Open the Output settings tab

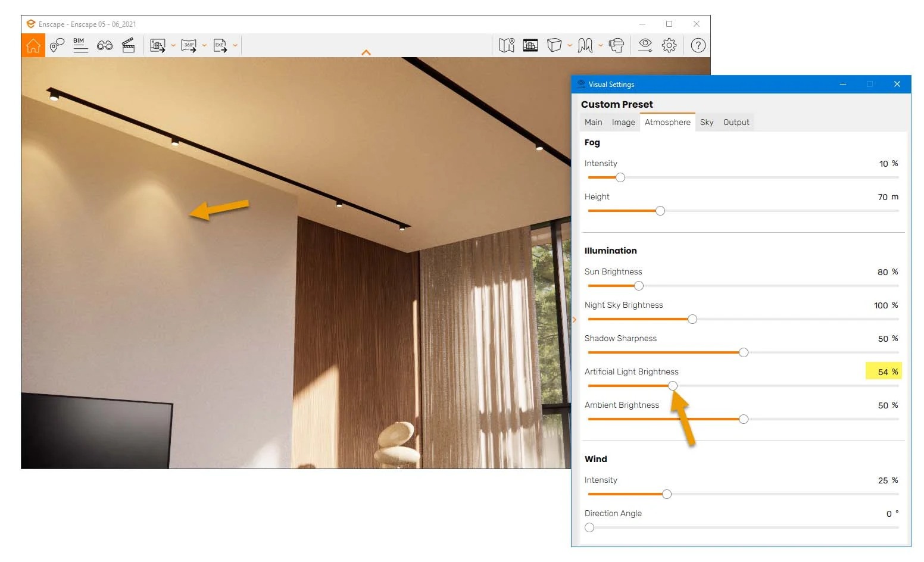tap(736, 122)
